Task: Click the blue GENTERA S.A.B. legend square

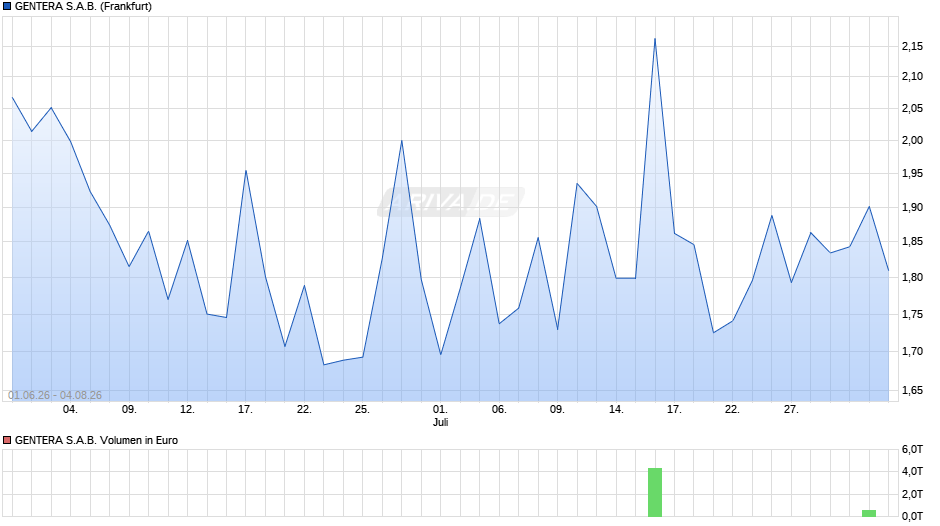Action: [x=7, y=7]
